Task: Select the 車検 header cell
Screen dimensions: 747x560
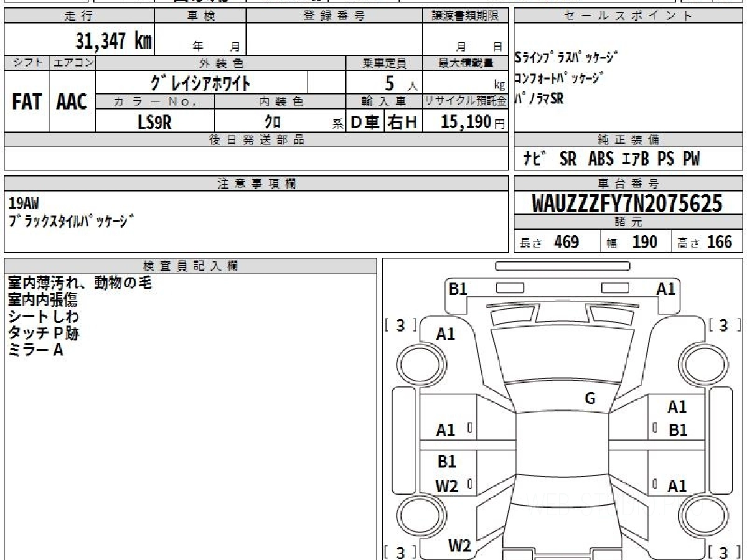Action: click(x=200, y=16)
